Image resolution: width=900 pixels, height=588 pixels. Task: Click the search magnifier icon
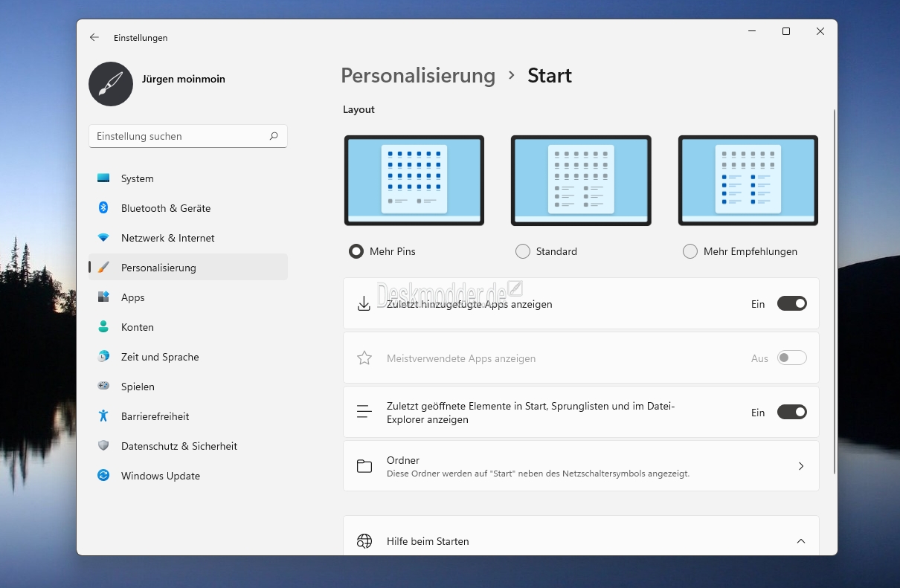(274, 136)
